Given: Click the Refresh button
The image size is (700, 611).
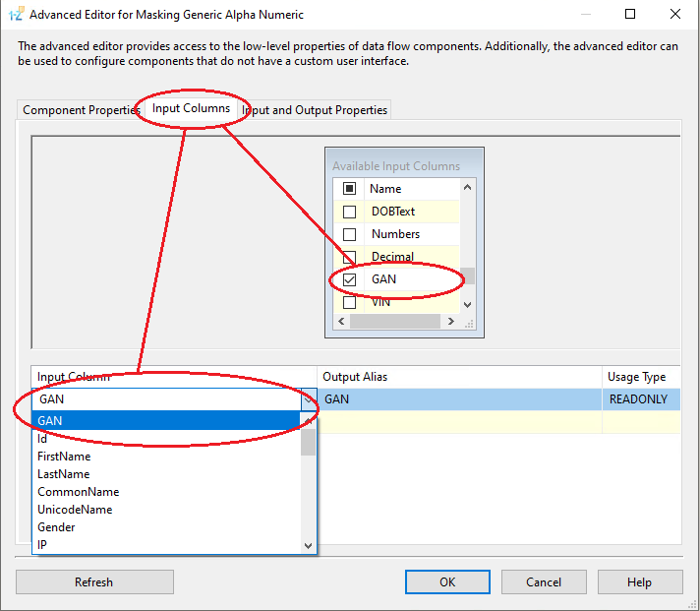Looking at the screenshot, I should pos(94,581).
